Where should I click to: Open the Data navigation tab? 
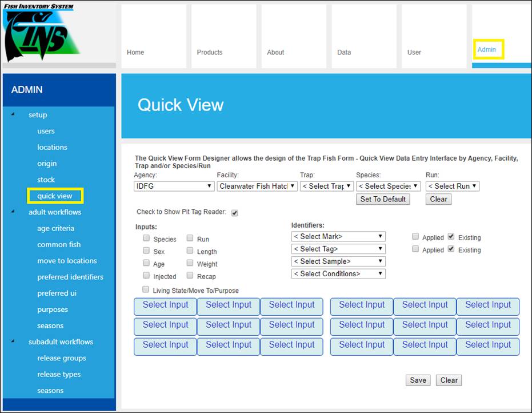pyautogui.click(x=344, y=52)
